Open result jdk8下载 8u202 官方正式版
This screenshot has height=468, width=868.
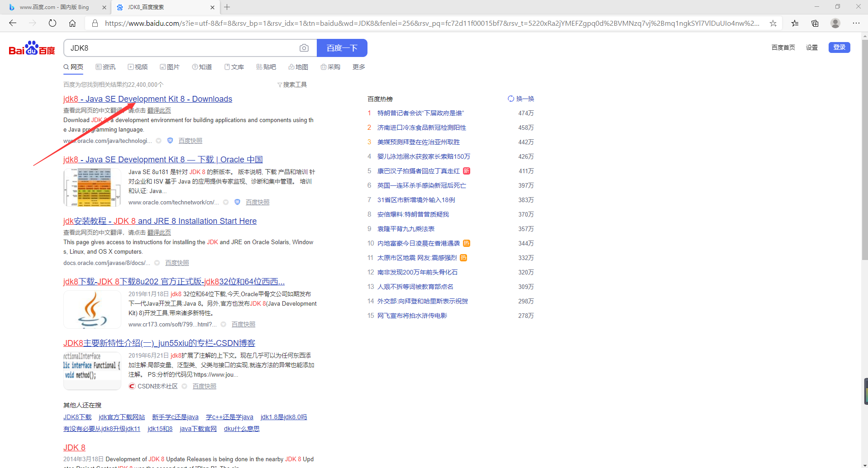(x=174, y=282)
